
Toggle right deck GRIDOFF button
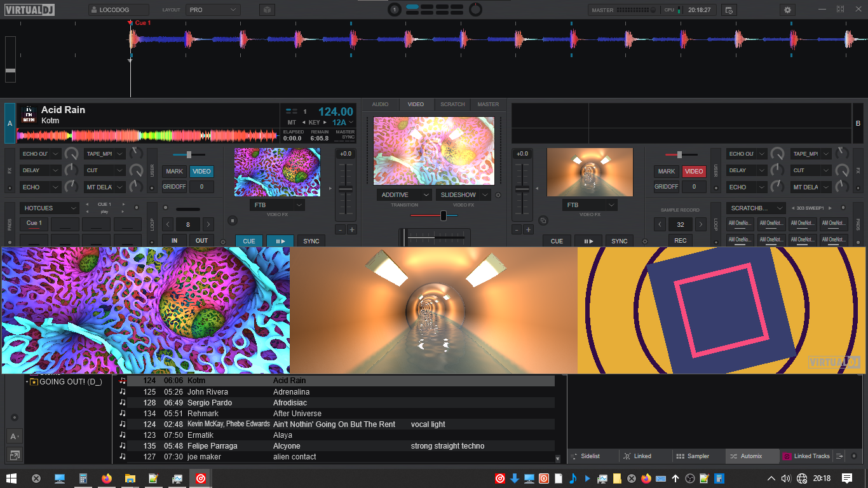click(x=667, y=187)
